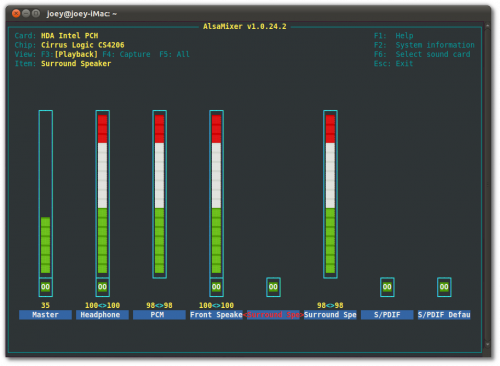Image resolution: width=500 pixels, height=366 pixels.
Task: Switch to the Capture view
Action: point(126,54)
